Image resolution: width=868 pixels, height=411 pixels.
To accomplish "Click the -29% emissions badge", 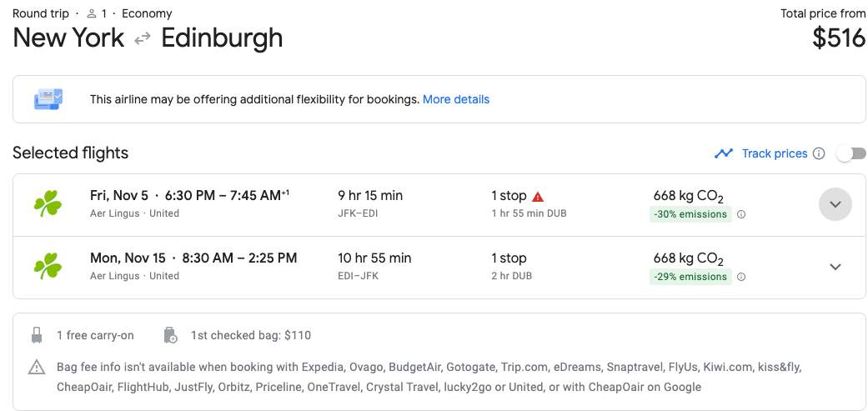I will coord(691,277).
